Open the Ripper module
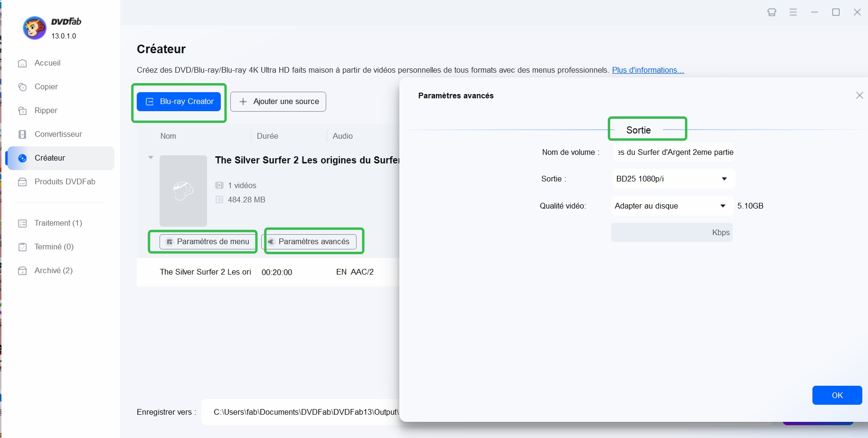868x438 pixels. 46,110
